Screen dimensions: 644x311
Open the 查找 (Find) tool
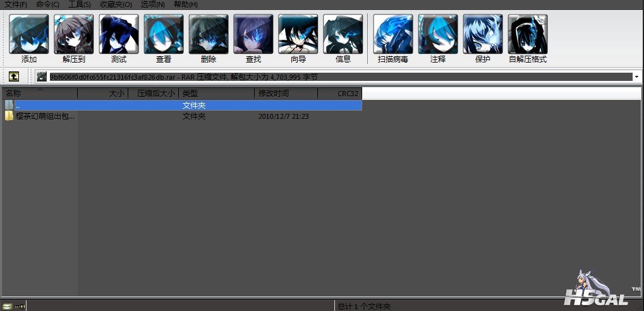[253, 35]
